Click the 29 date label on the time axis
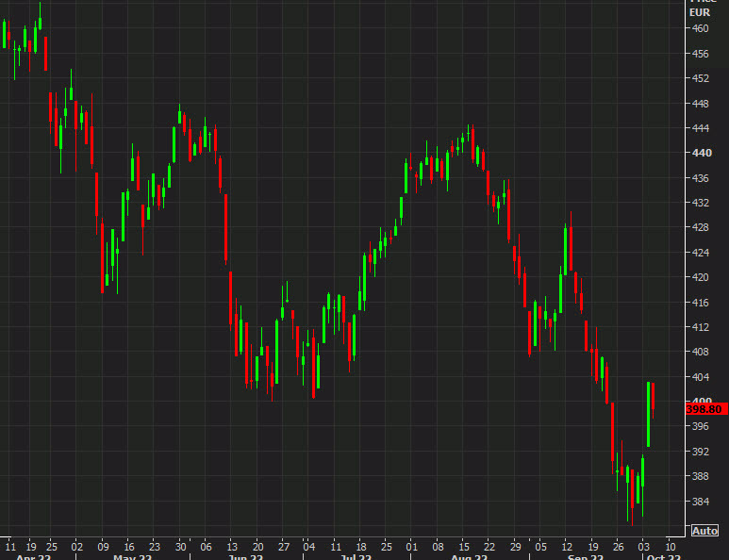Viewport: 729px width, 560px height. (x=515, y=547)
